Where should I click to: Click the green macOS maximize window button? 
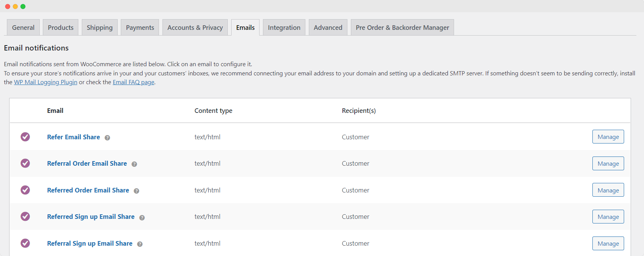23,7
